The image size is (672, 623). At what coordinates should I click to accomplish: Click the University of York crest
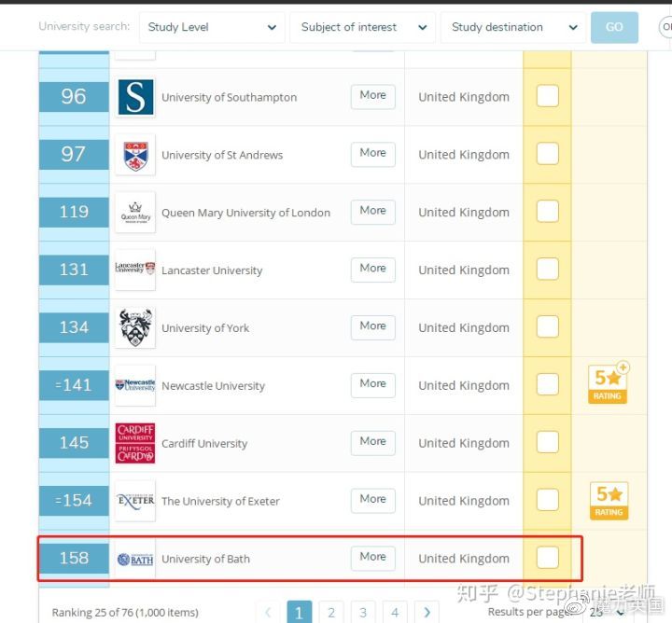(x=135, y=327)
